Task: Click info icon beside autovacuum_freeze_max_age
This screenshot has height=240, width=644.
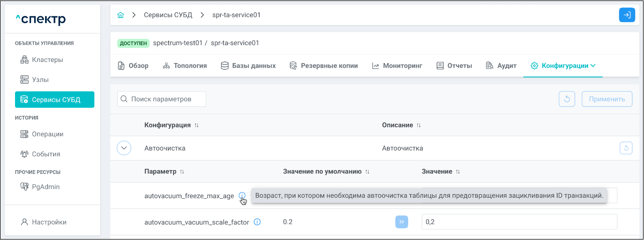Action: click(x=242, y=196)
